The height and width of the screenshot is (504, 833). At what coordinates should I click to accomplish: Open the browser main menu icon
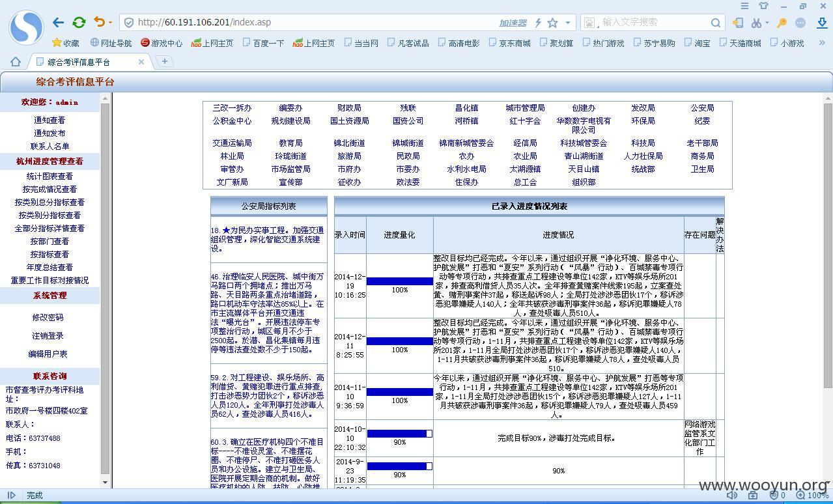click(744, 6)
